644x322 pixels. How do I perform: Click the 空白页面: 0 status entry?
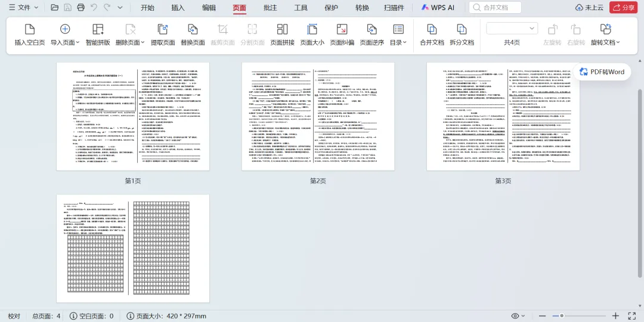pyautogui.click(x=92, y=316)
